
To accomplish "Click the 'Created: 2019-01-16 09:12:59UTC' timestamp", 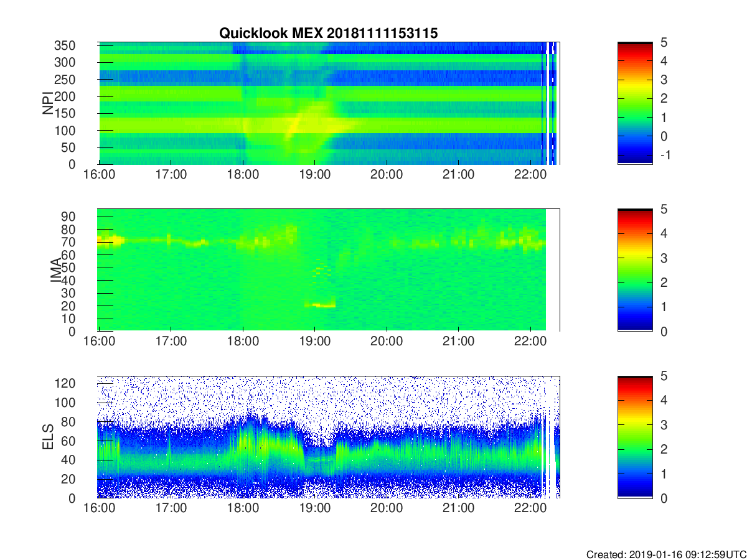I will [x=666, y=554].
